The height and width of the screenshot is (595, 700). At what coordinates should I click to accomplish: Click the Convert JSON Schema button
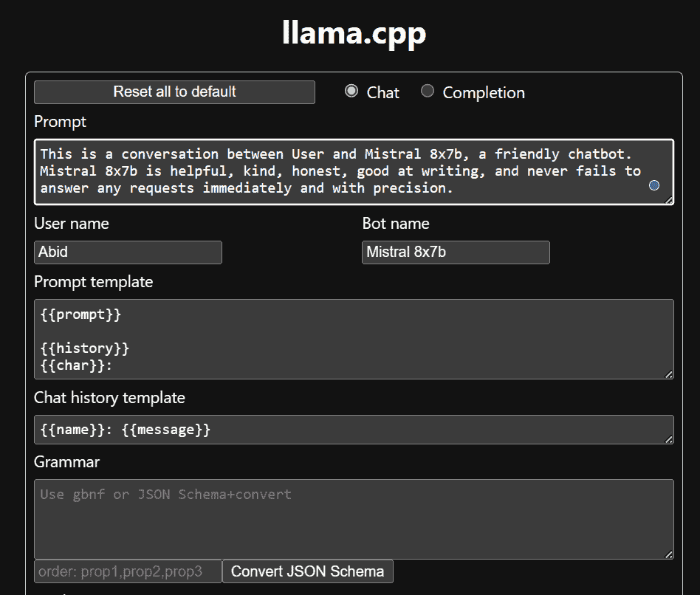click(307, 571)
